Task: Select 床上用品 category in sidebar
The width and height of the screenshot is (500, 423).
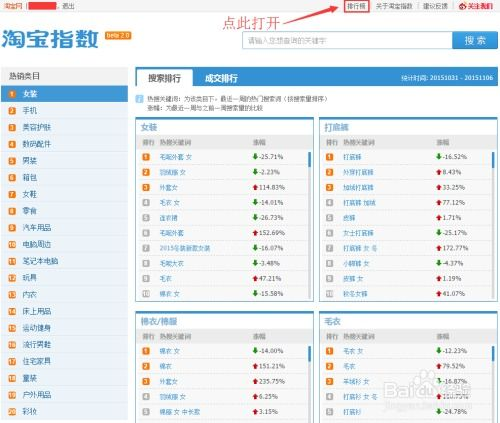Action: [x=64, y=311]
